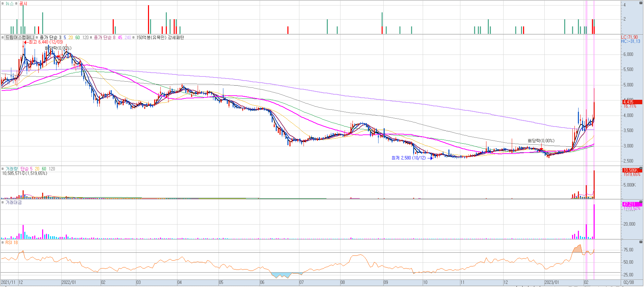The width and height of the screenshot is (644, 287).
Task: Click the 10 month label on date axis
Action: pos(425,283)
